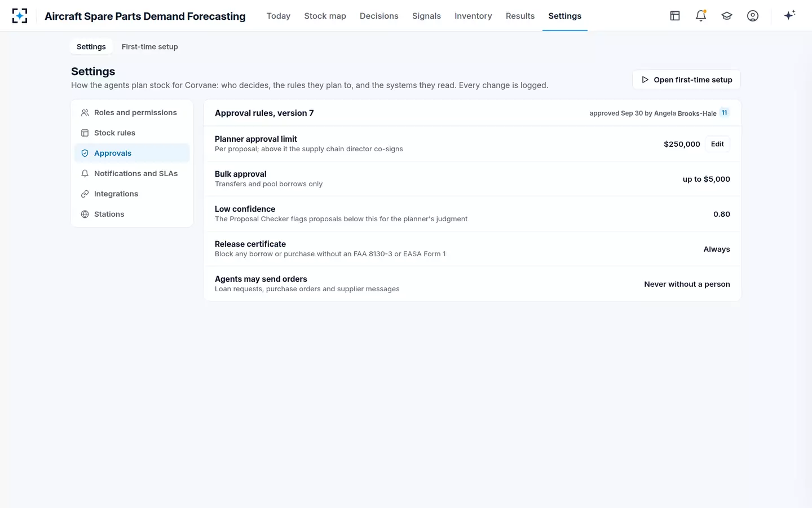Screen dimensions: 812x508
Task: Select Approvals in the sidebar
Action: click(132, 154)
